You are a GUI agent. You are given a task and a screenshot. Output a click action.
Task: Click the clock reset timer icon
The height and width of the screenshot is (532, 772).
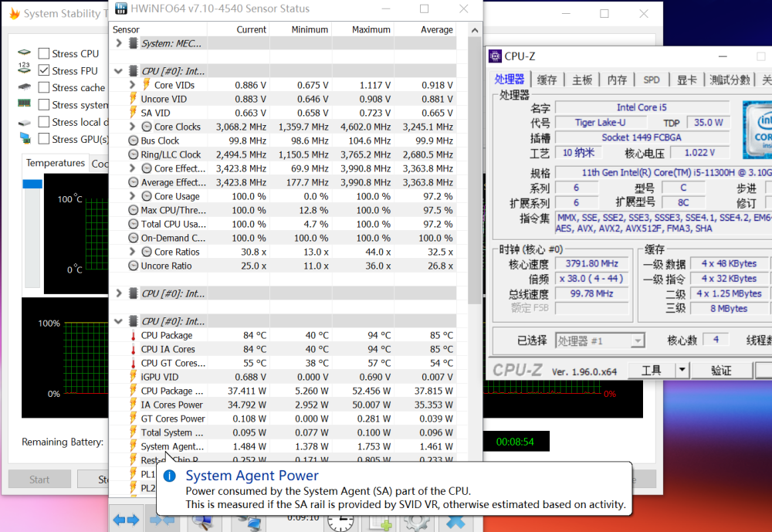coord(340,522)
